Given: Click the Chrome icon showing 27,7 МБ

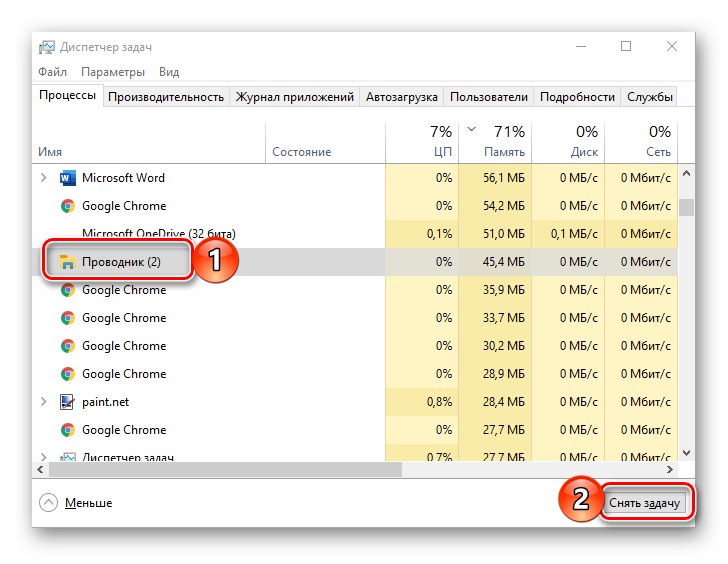Looking at the screenshot, I should (68, 430).
